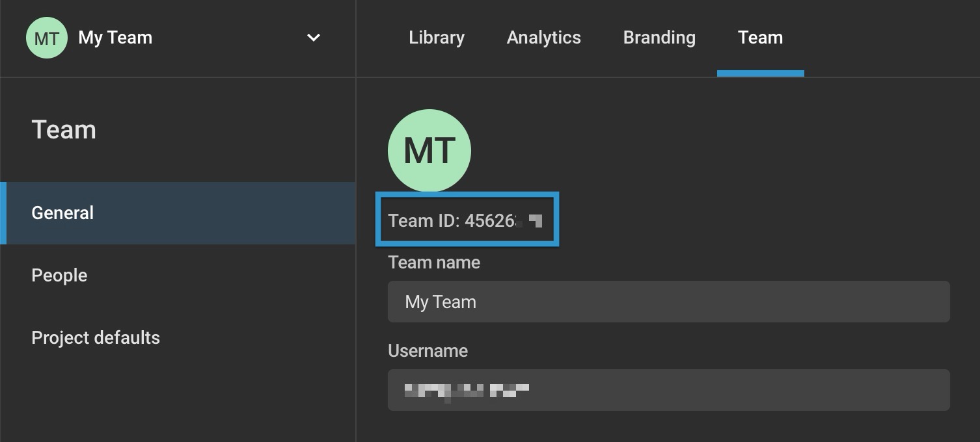Click inside the Team name field

click(668, 302)
